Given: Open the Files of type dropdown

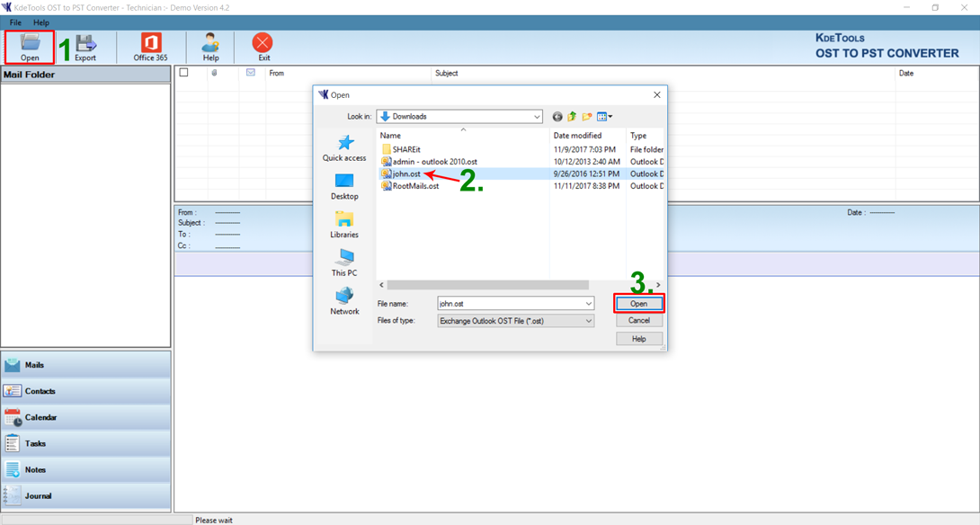Looking at the screenshot, I should click(588, 321).
